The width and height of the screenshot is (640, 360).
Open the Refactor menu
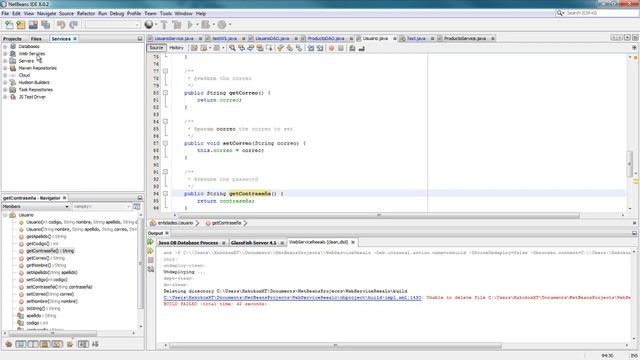[x=86, y=13]
